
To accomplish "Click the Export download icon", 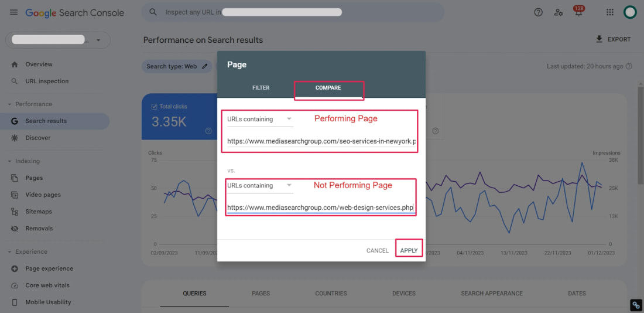I will 600,39.
